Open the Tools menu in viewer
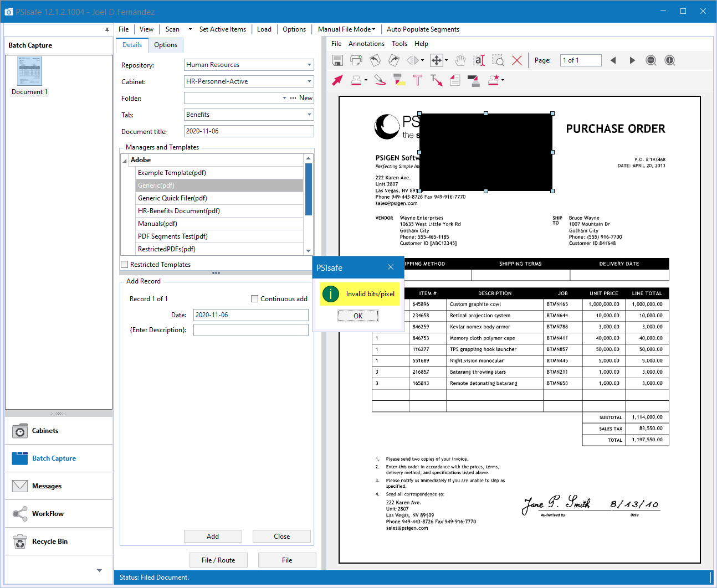The image size is (717, 588). [400, 44]
